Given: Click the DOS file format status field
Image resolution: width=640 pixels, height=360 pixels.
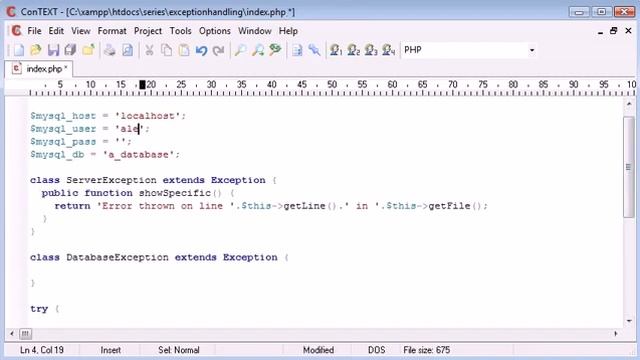Looking at the screenshot, I should (x=376, y=350).
